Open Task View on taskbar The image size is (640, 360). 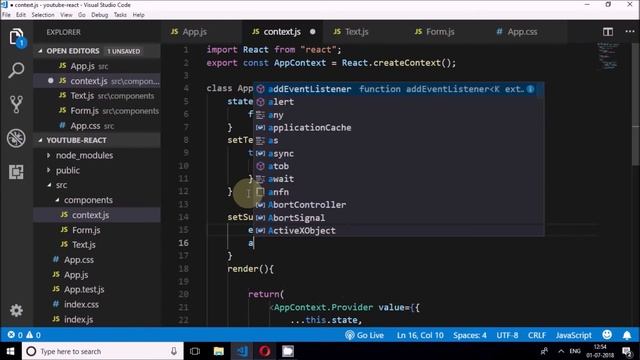[195, 351]
